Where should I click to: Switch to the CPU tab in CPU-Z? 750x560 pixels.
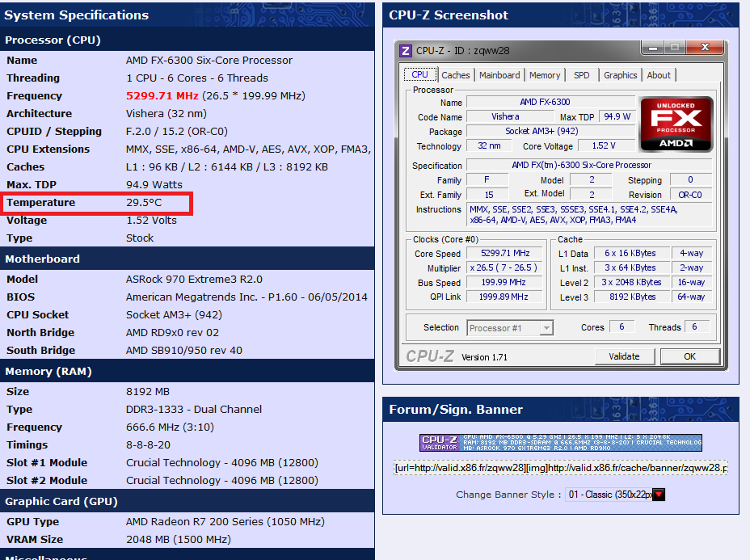click(419, 74)
